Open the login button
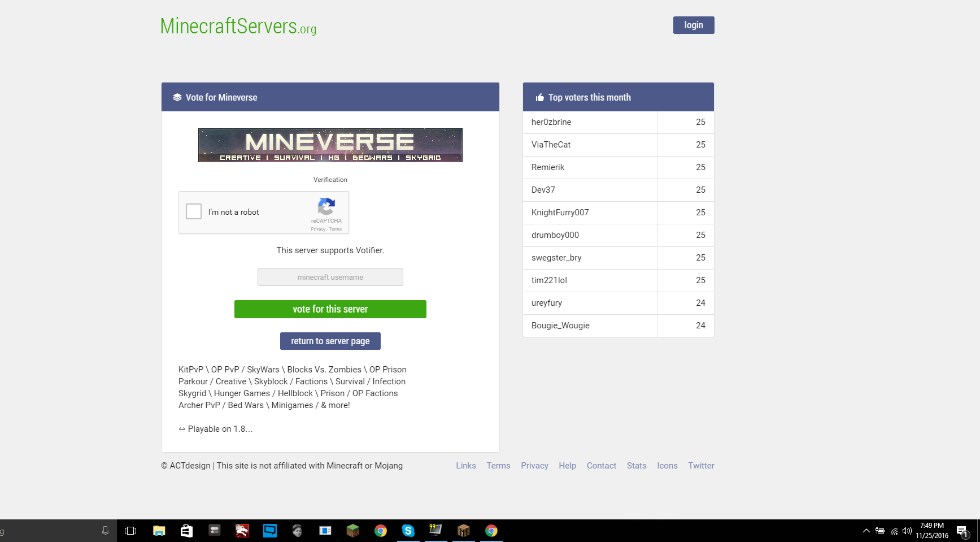 coord(694,25)
